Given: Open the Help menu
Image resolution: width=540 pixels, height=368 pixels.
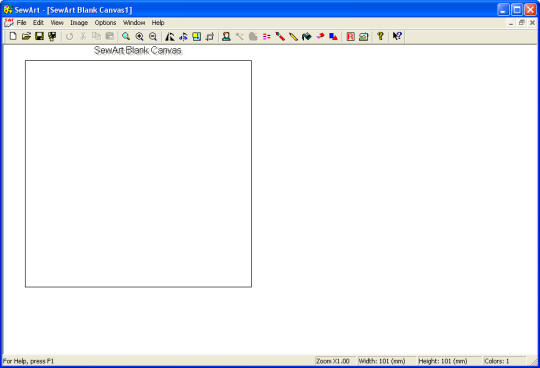Looking at the screenshot, I should point(158,23).
